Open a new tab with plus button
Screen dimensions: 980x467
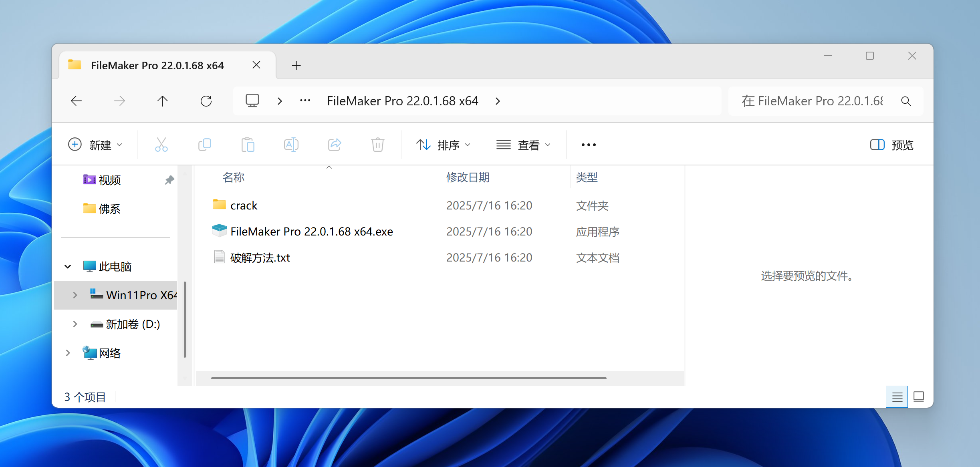point(296,65)
